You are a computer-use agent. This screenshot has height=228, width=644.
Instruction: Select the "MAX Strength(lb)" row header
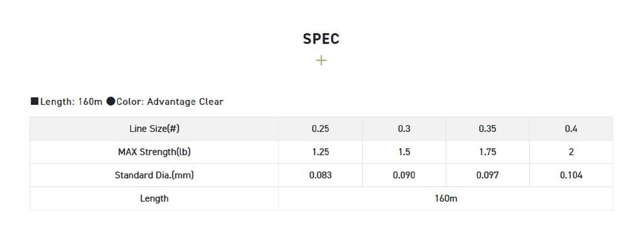pos(154,152)
